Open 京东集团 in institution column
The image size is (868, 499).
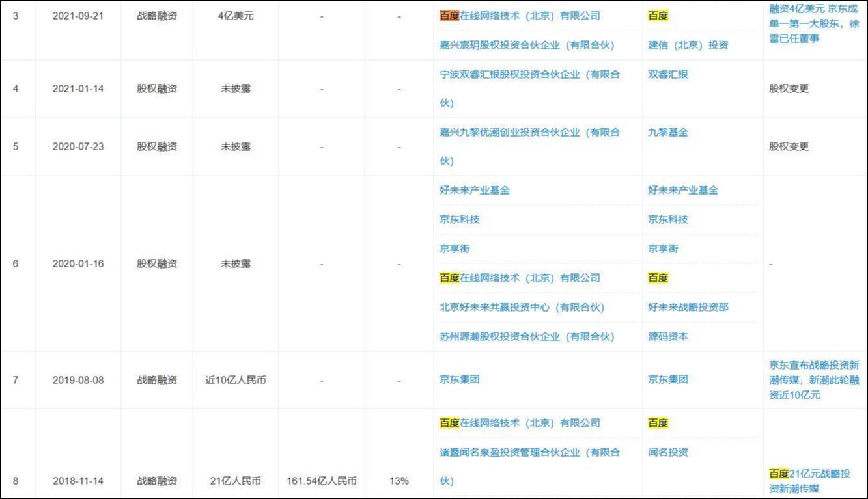[667, 379]
